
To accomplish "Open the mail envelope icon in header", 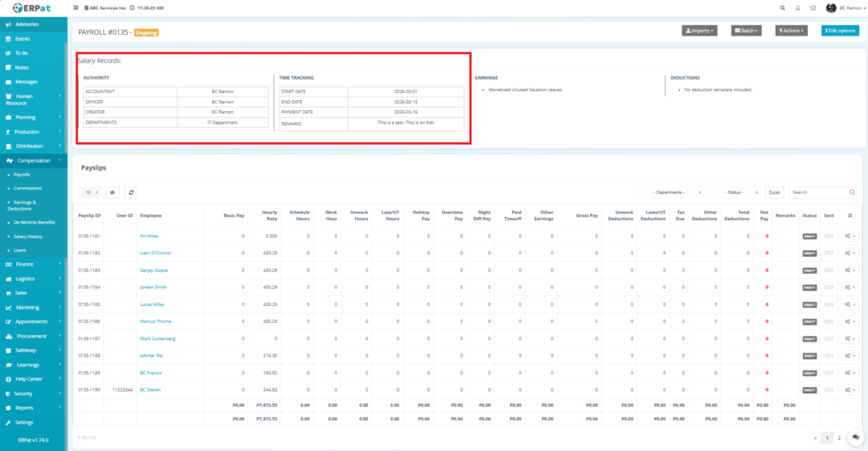I will (814, 8).
